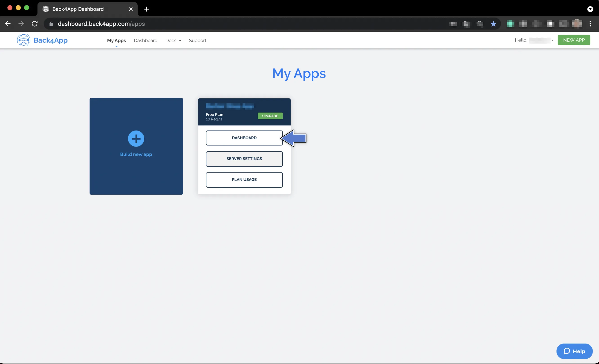Click the My Apps page heading

coord(299,74)
